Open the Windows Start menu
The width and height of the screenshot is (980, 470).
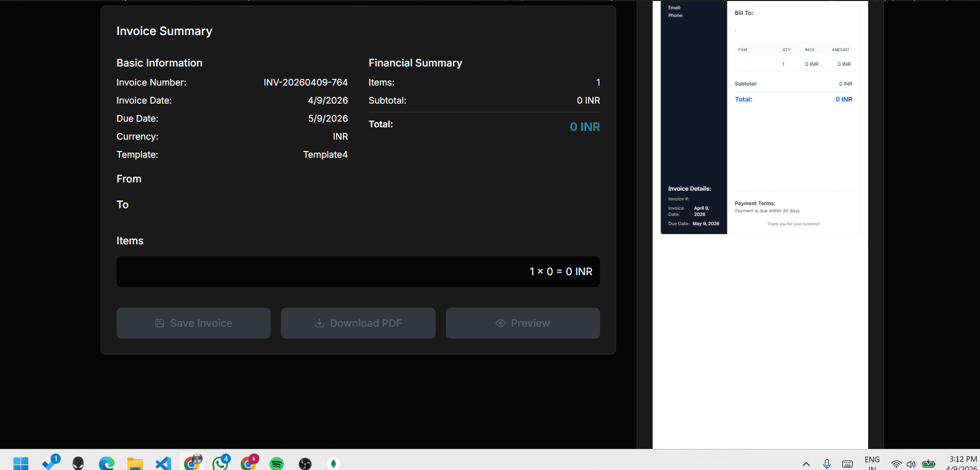pyautogui.click(x=21, y=463)
